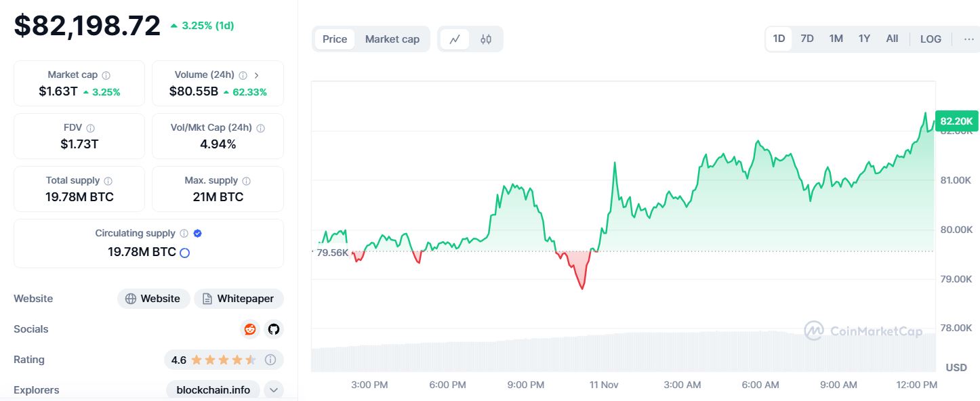Toggle the LOG scale option

click(931, 39)
